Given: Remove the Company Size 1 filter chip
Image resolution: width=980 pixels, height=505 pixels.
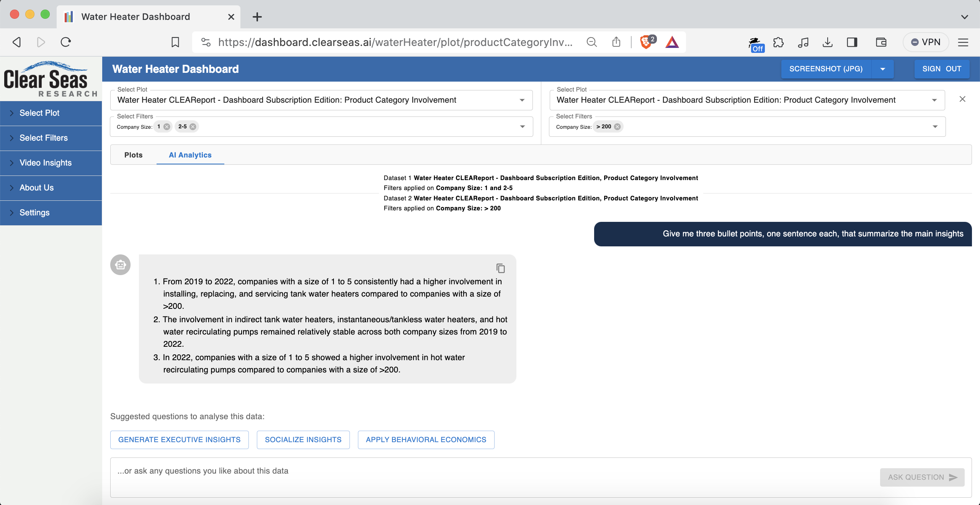Looking at the screenshot, I should click(x=167, y=127).
